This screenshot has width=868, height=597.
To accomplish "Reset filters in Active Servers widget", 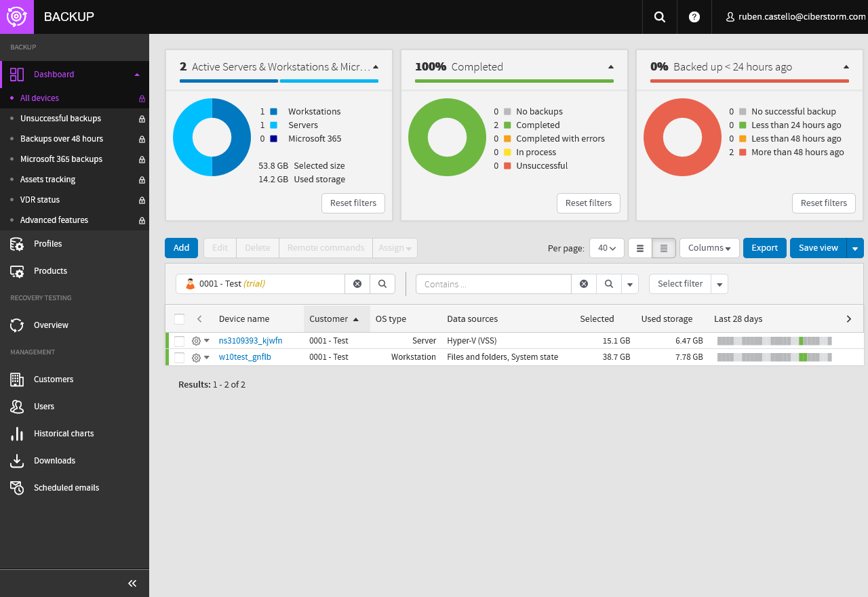I will 353,203.
